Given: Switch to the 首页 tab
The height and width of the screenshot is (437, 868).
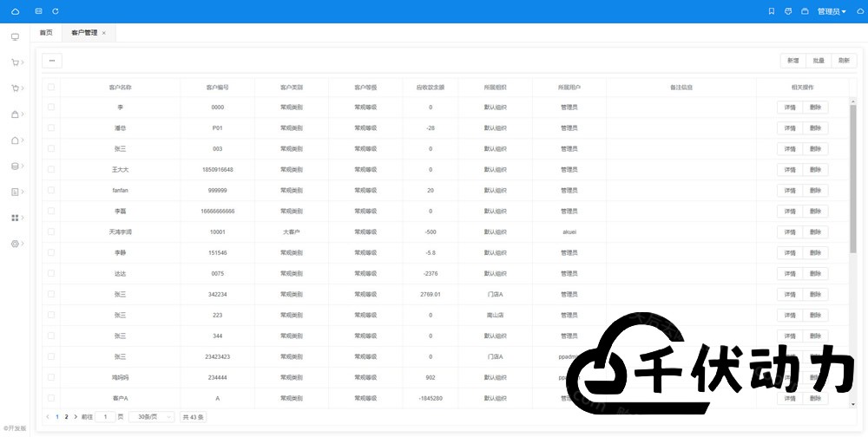Looking at the screenshot, I should [46, 33].
